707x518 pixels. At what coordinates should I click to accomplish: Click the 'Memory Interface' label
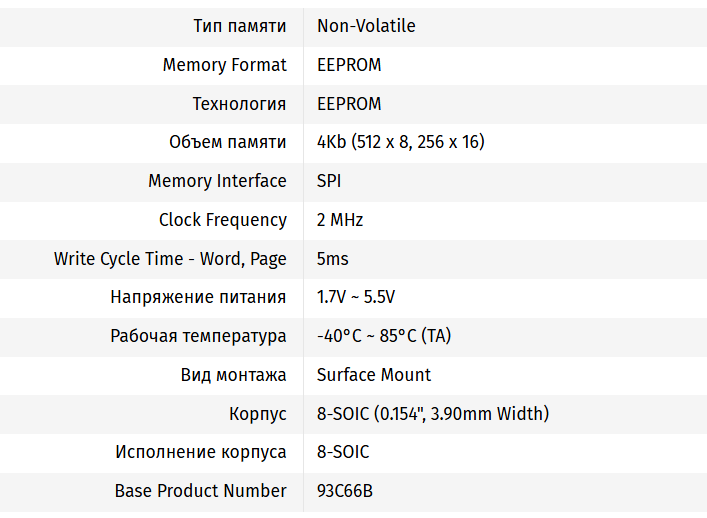(x=217, y=181)
